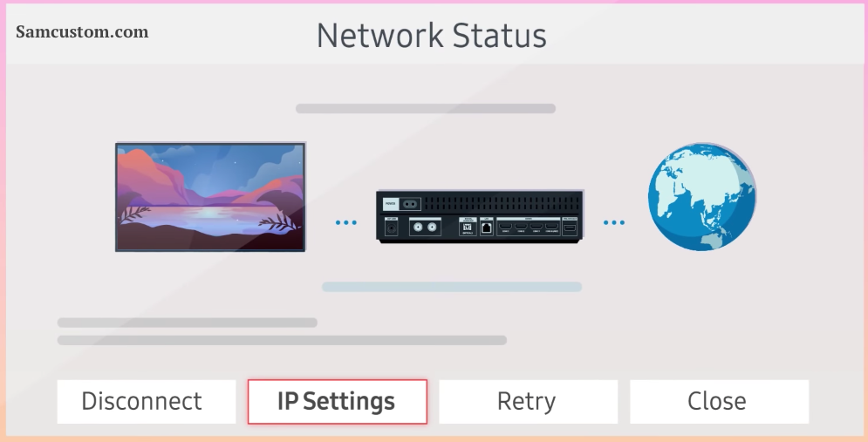868x442 pixels.
Task: Click the connection dots between TV and box
Action: 346,222
